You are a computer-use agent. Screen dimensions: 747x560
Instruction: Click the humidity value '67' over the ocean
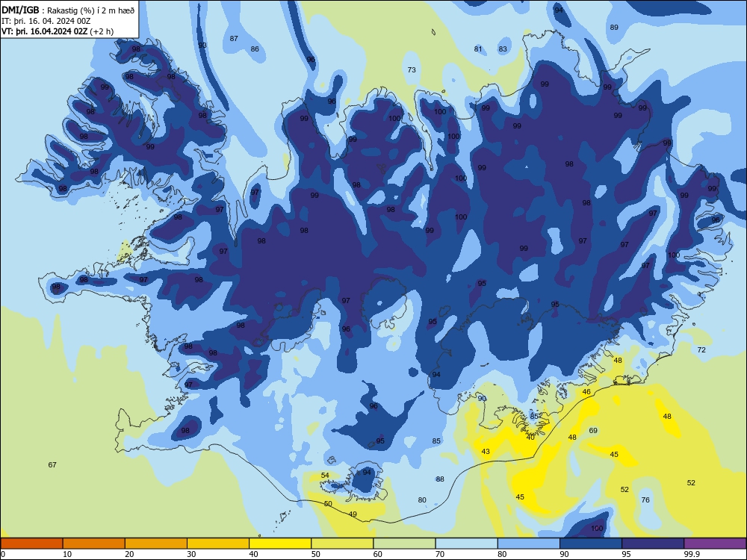[x=52, y=464]
